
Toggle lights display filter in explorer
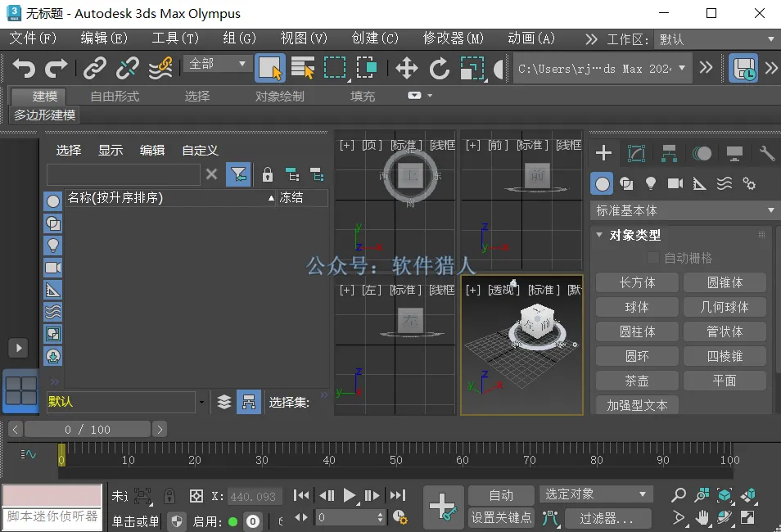pyautogui.click(x=52, y=245)
